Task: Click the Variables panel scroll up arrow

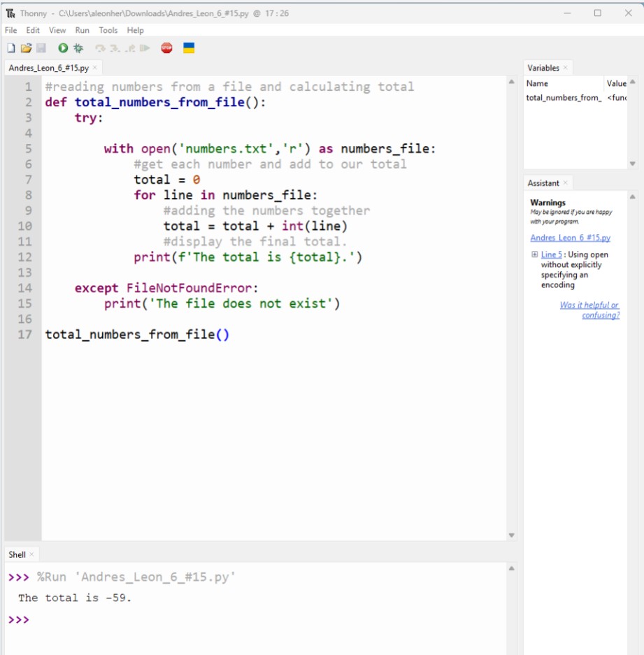Action: [633, 82]
